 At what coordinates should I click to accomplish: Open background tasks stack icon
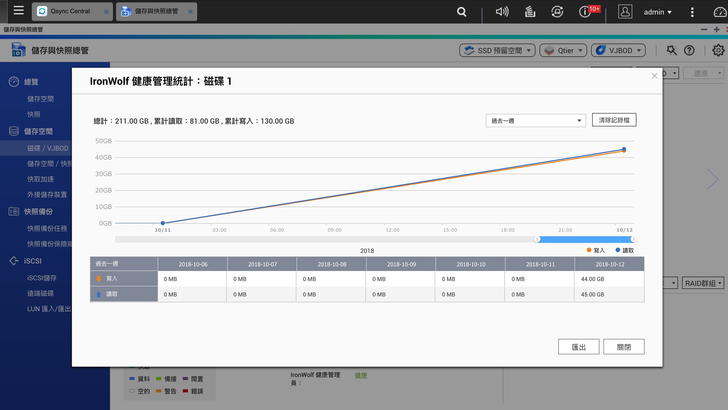pyautogui.click(x=530, y=12)
